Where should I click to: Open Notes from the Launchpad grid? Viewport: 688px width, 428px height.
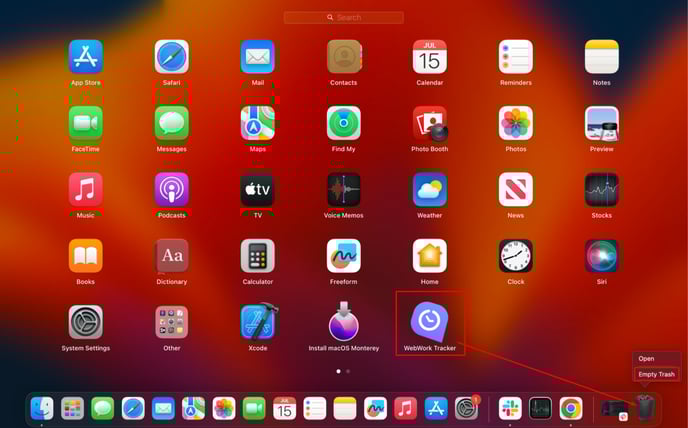[x=602, y=57]
